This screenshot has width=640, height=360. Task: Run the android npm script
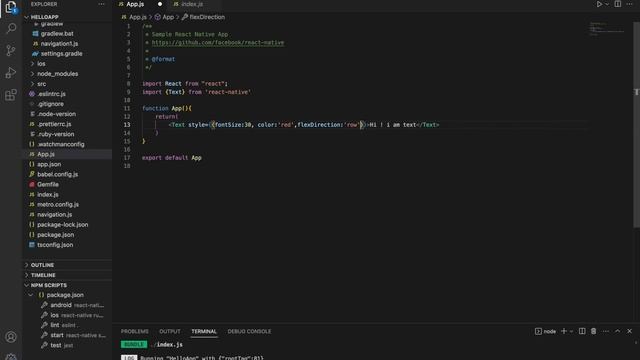coord(61,305)
